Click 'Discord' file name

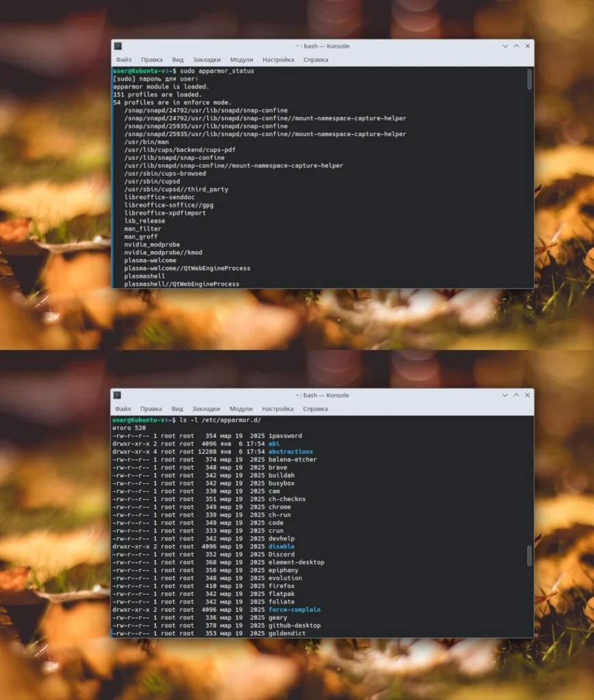coord(281,554)
